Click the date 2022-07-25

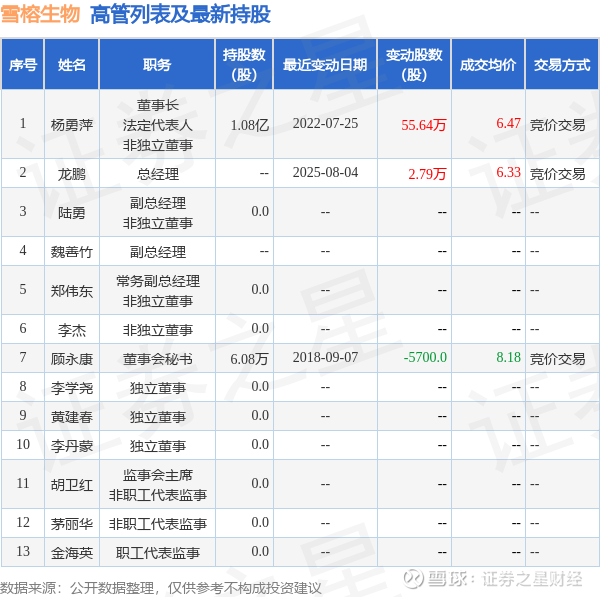[325, 124]
